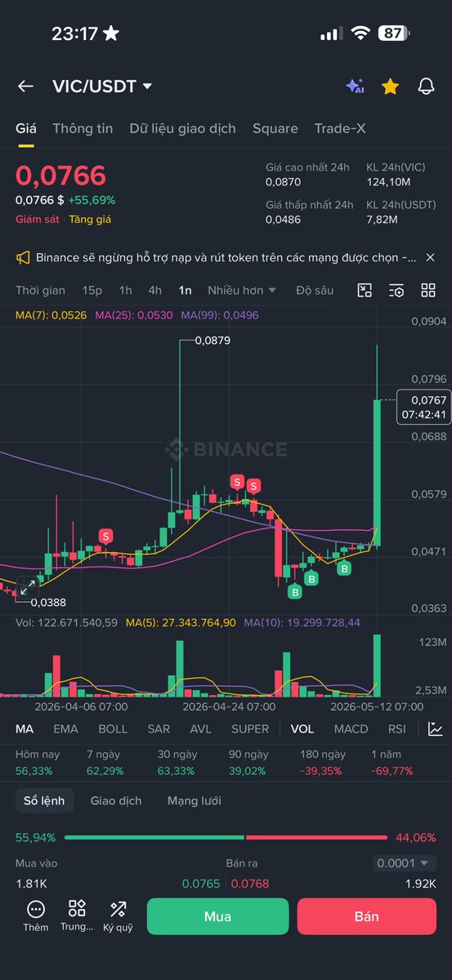This screenshot has width=452, height=980.
Task: Open the 0.0001 price precision dropdown
Action: point(405,863)
